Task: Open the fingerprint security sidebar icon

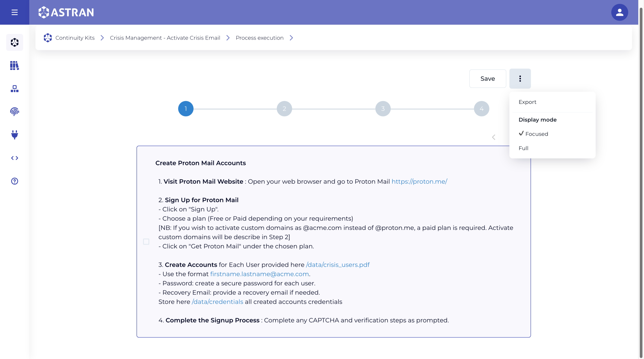Action: click(15, 112)
